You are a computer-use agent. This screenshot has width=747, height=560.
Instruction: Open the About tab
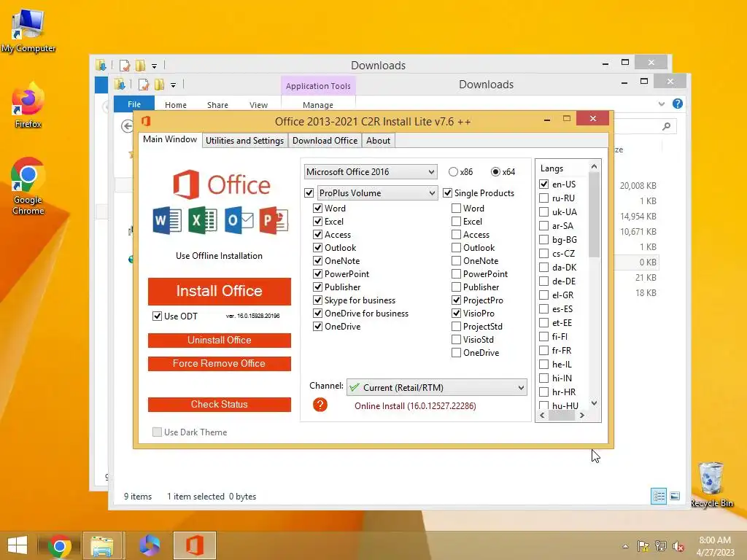pyautogui.click(x=379, y=141)
